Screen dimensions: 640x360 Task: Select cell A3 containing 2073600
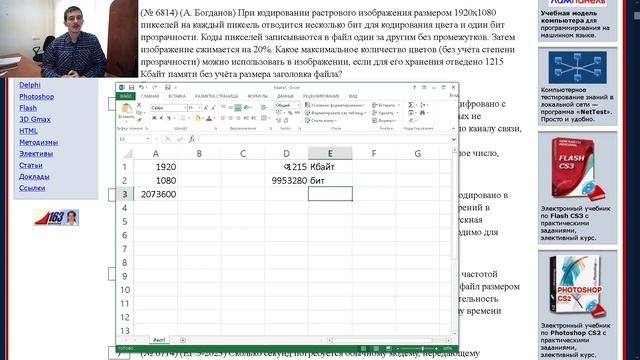pos(156,194)
